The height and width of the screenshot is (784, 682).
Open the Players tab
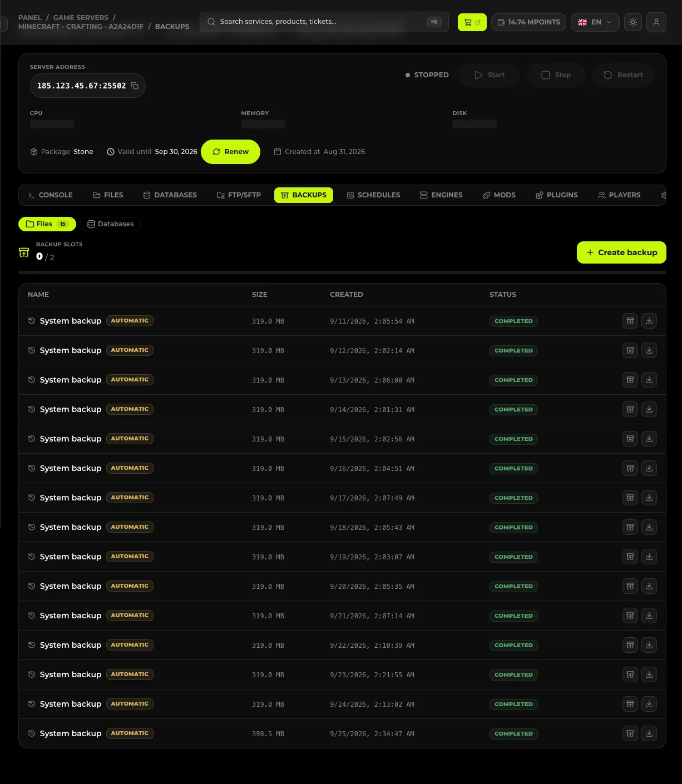pos(619,195)
